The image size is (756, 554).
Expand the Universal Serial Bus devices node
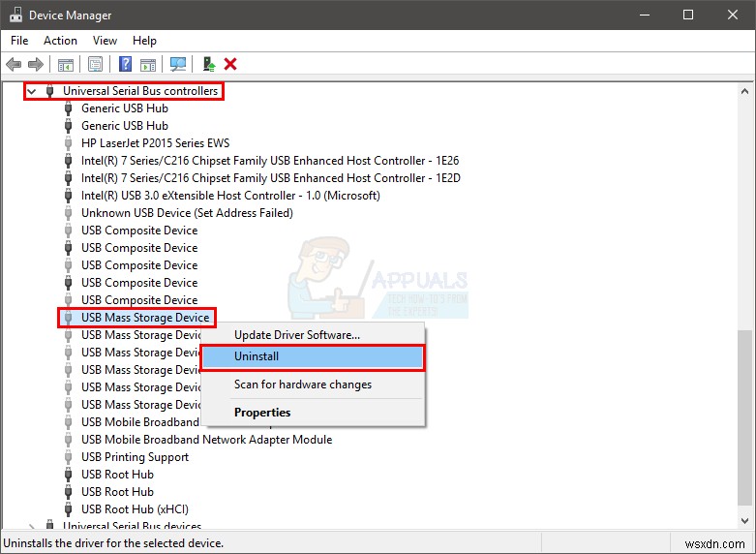(32, 526)
